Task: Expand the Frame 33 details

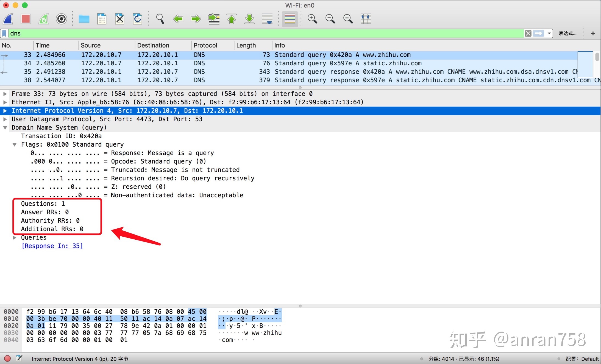Action: click(x=5, y=94)
